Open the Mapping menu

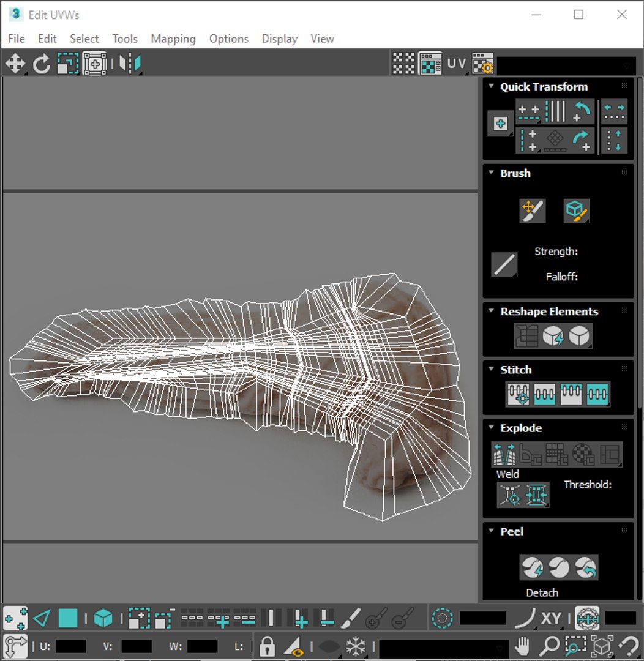coord(173,39)
